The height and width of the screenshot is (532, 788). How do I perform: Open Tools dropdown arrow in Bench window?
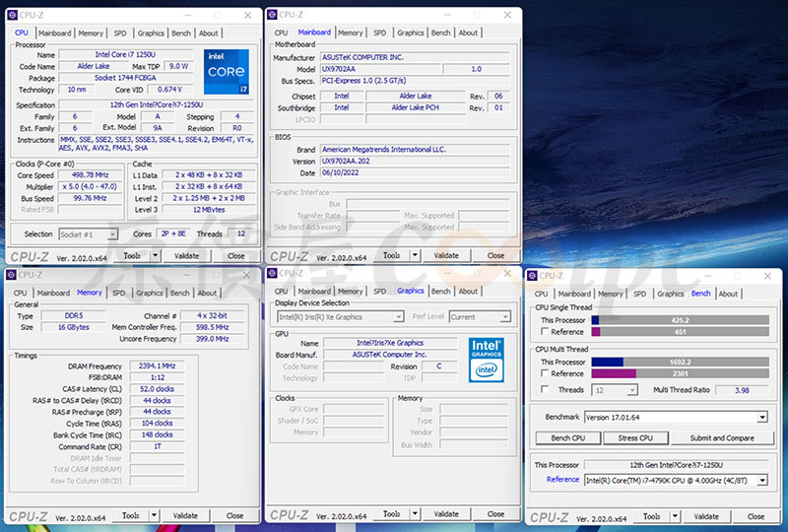(x=676, y=516)
